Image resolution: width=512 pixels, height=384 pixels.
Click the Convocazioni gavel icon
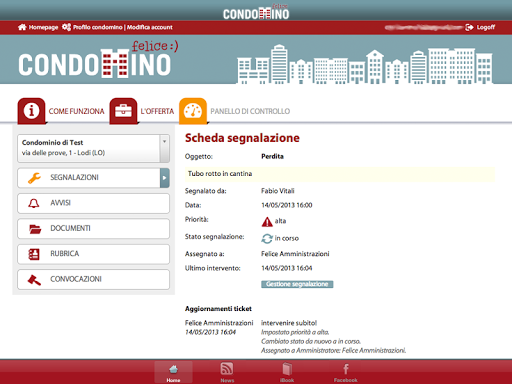[34, 280]
